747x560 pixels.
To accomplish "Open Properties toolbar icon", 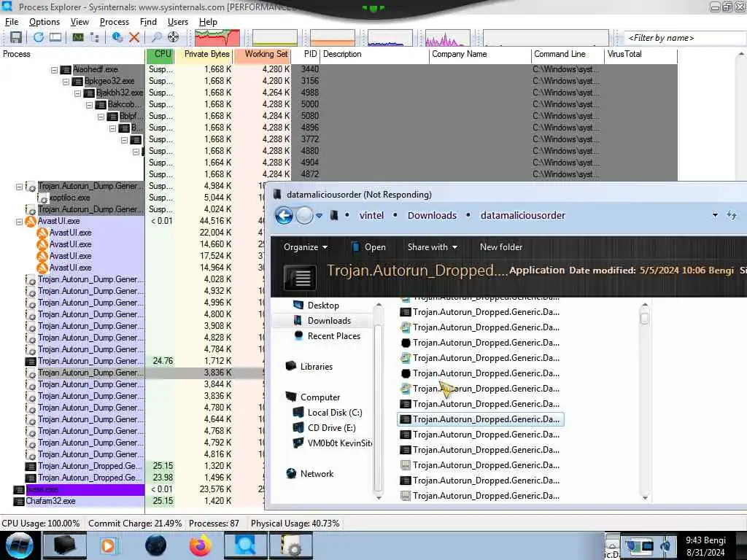I will 117,37.
